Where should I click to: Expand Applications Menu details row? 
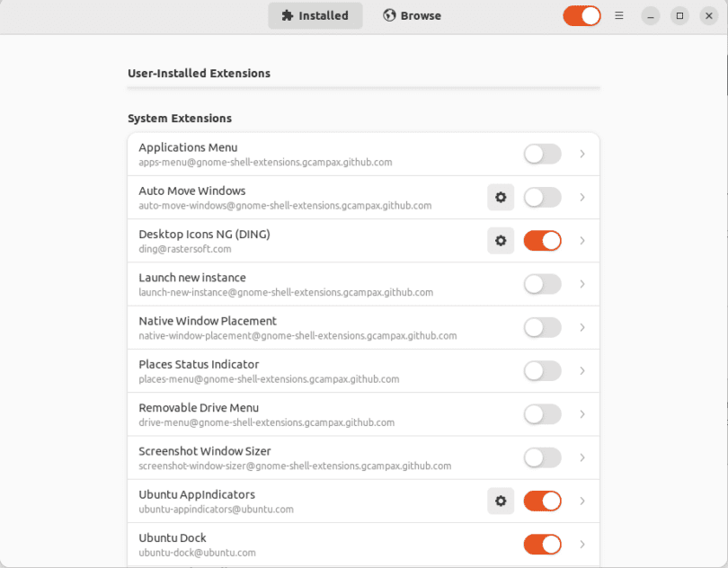[x=582, y=154]
